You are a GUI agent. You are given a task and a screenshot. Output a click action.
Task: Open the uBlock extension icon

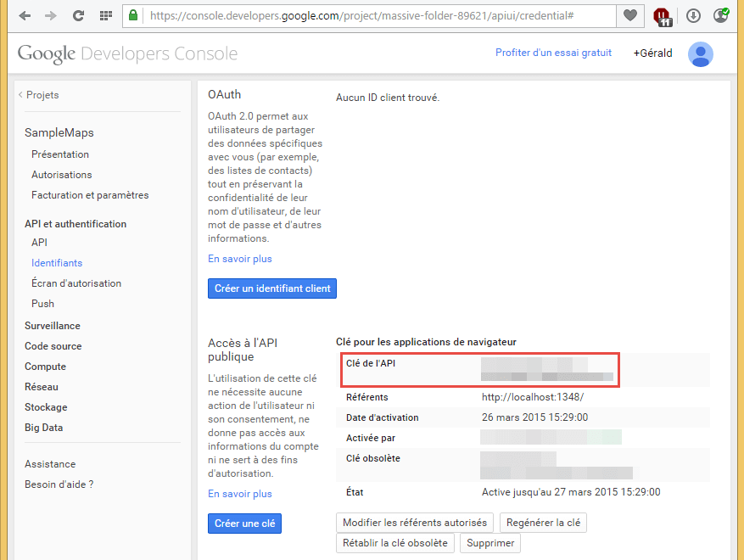(663, 15)
